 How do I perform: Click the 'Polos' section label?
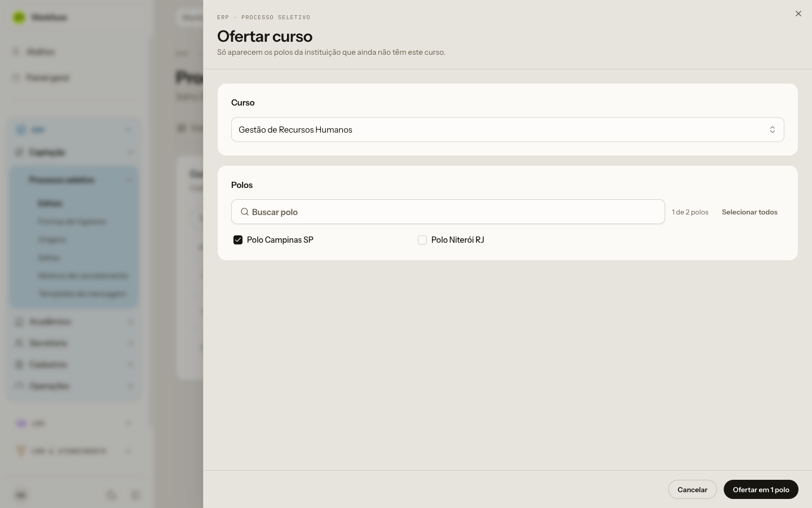pyautogui.click(x=242, y=185)
